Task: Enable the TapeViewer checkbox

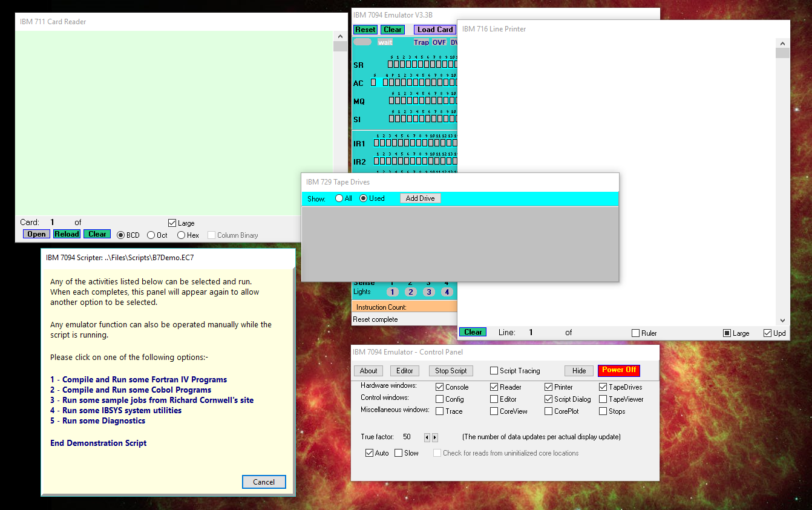Action: (x=603, y=399)
